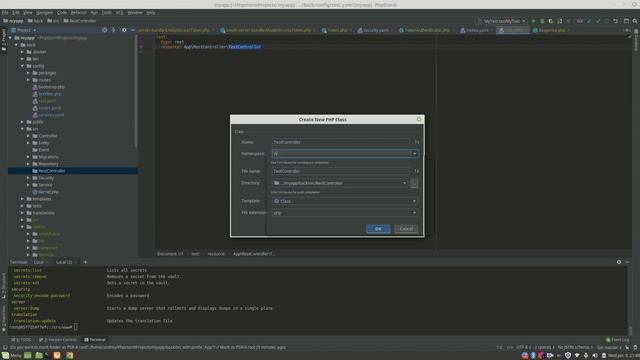Open run configuration dropdown in toolbar

(x=504, y=21)
